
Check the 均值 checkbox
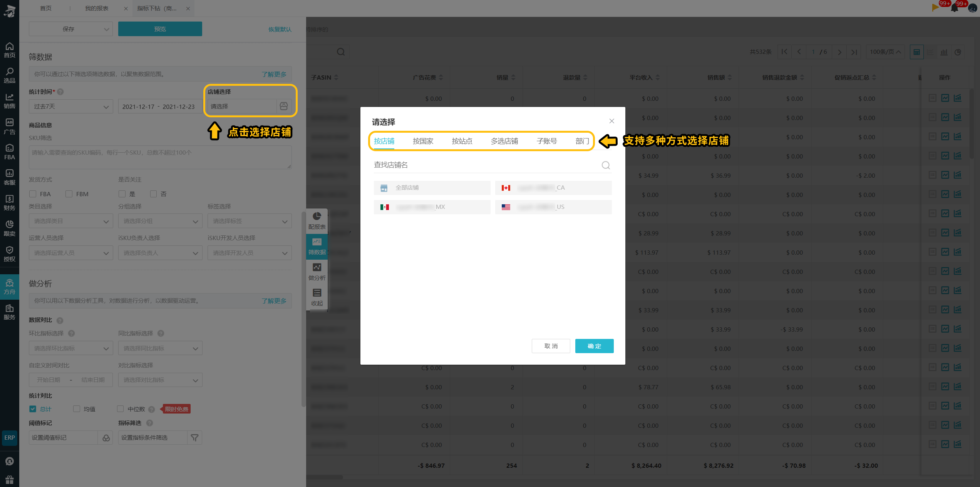click(x=77, y=409)
